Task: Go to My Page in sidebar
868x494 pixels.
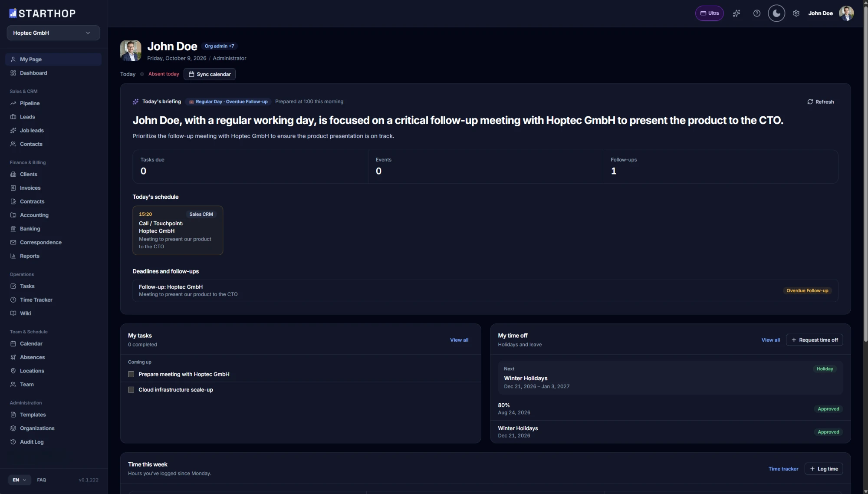Action: [x=53, y=59]
